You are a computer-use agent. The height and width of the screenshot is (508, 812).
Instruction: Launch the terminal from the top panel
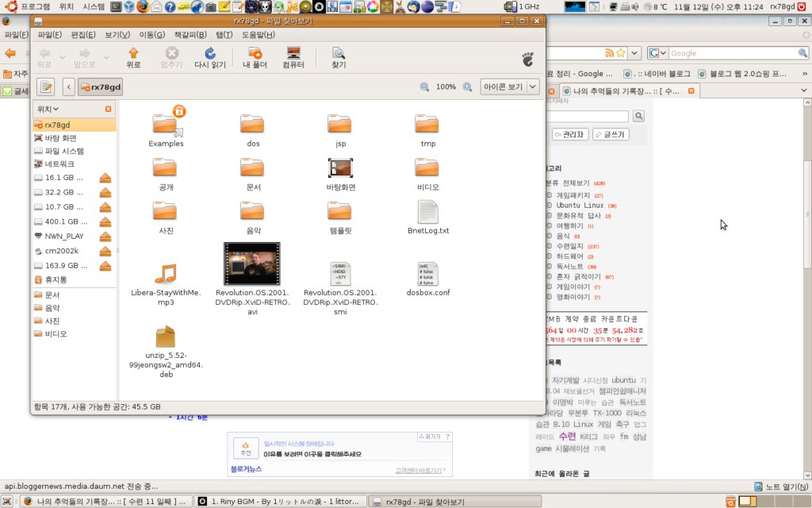coord(116,6)
